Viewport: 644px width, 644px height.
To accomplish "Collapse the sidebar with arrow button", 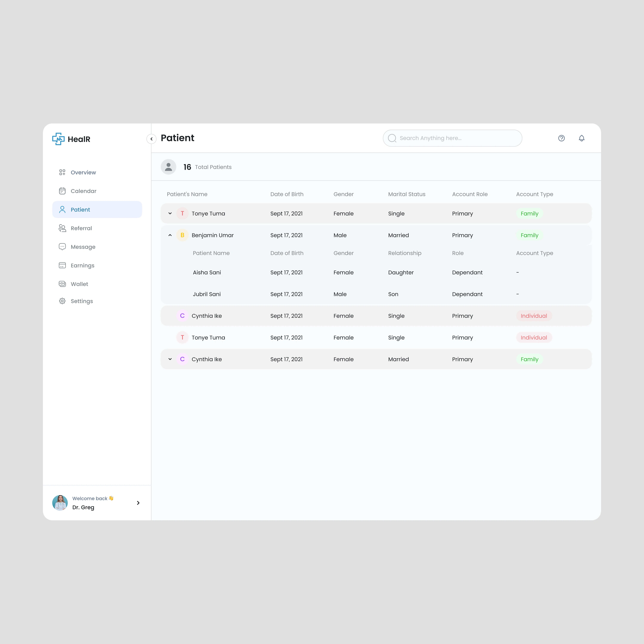I will point(151,139).
